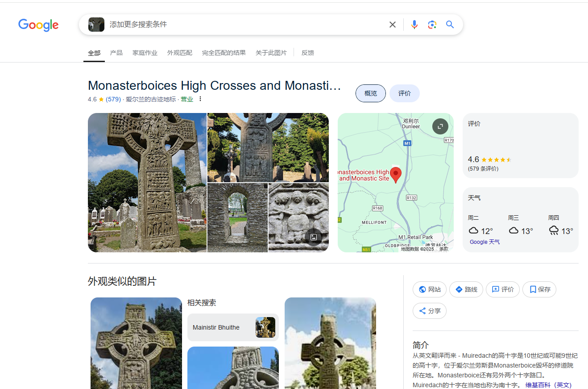Click Thursday 周四 rain weather icon
The height and width of the screenshot is (389, 588).
554,230
